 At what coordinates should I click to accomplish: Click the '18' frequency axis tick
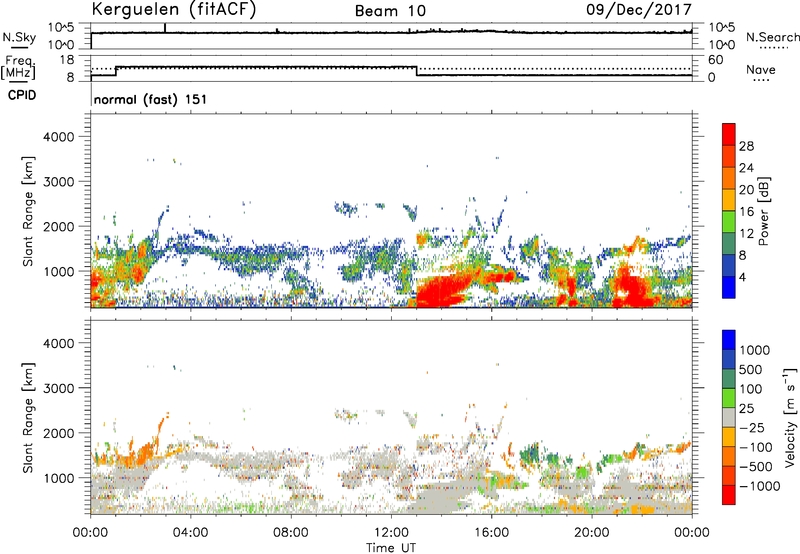(x=67, y=60)
